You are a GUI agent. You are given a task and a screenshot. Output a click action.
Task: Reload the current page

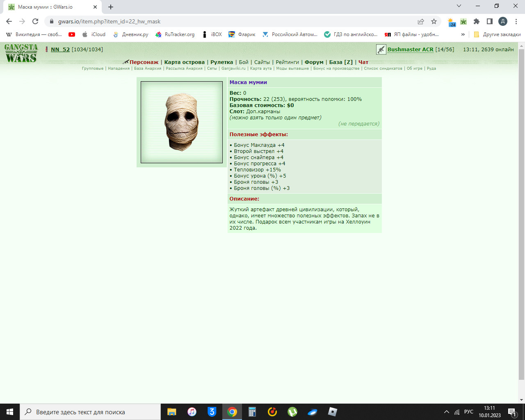tap(35, 21)
